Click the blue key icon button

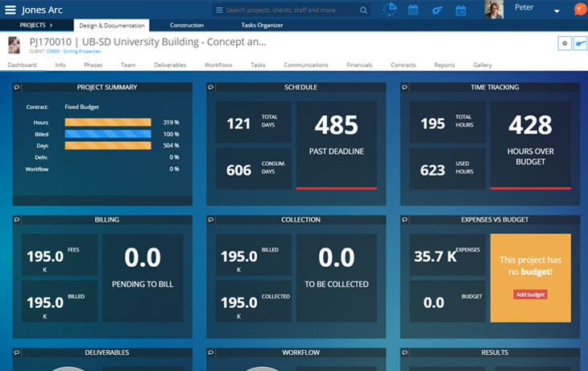(x=581, y=44)
